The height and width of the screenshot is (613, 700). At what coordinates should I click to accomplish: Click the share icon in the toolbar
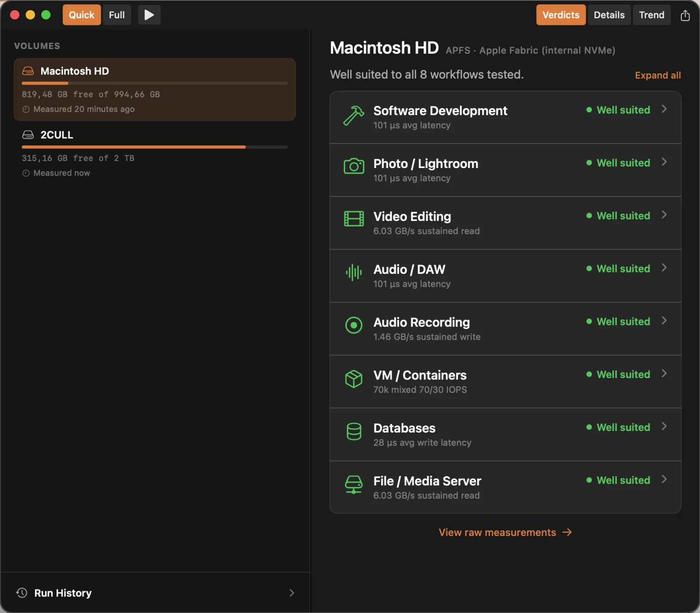685,15
